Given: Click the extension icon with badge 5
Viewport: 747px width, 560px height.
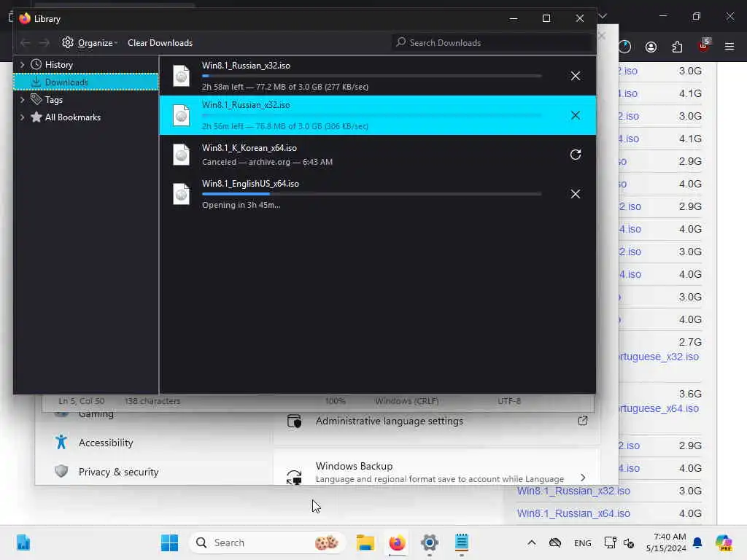Looking at the screenshot, I should [x=704, y=46].
